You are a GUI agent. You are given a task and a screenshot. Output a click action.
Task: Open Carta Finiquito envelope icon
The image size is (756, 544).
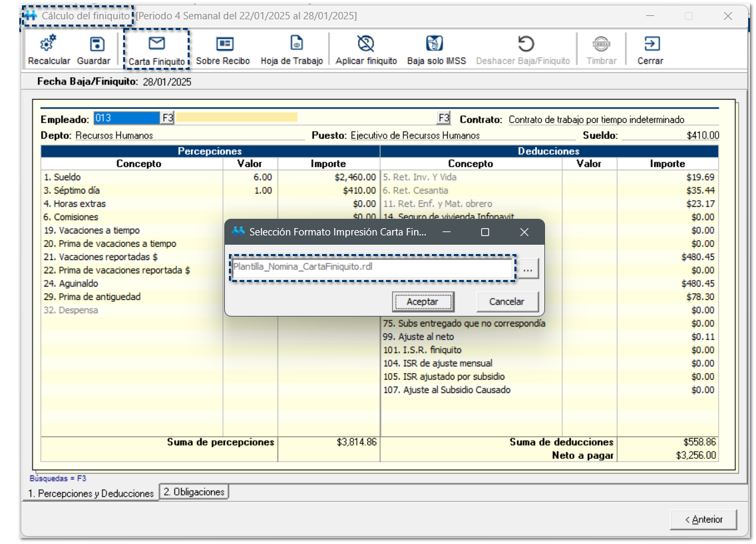click(x=157, y=45)
